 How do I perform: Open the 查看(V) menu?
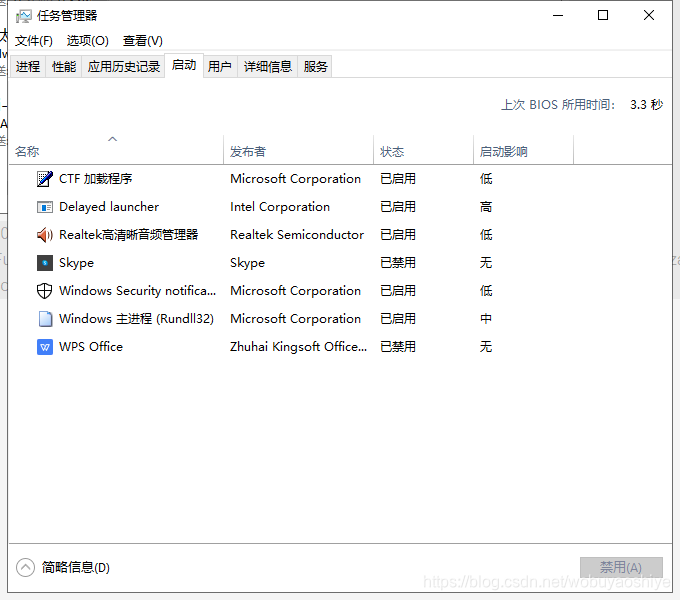(143, 41)
